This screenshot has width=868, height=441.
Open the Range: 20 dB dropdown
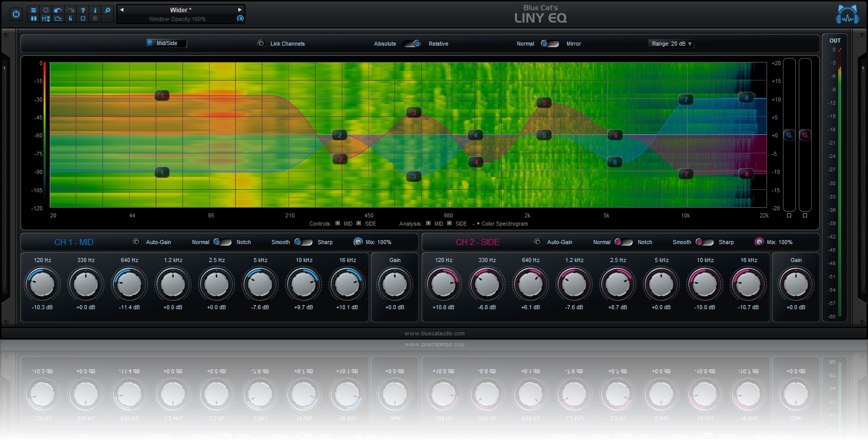pos(672,44)
